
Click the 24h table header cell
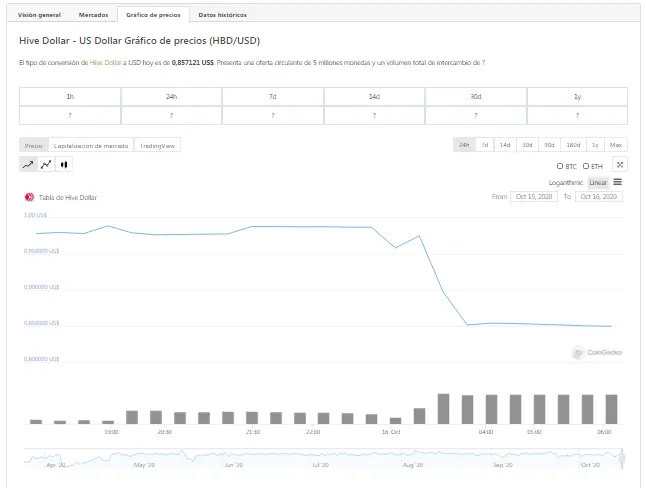pyautogui.click(x=171, y=96)
